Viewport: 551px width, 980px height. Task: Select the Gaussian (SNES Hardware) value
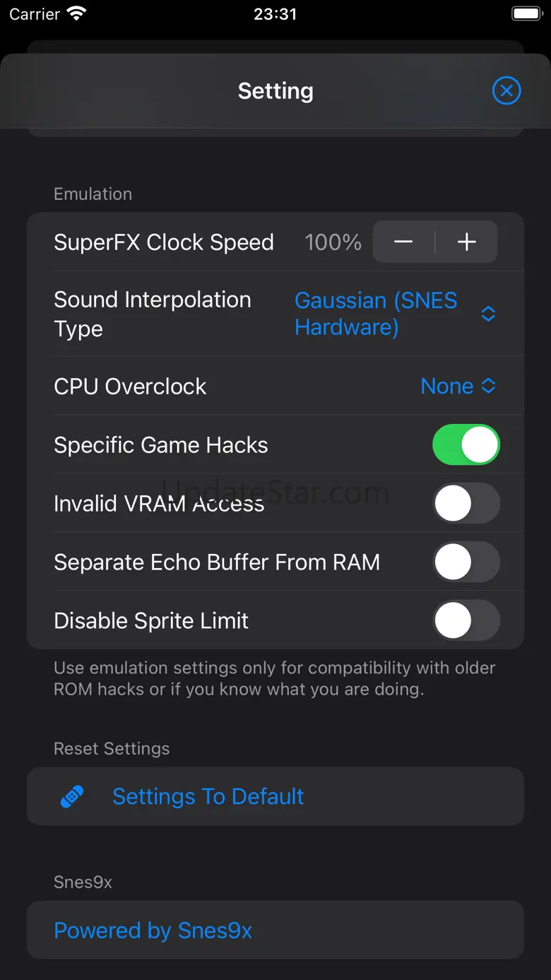click(x=376, y=314)
